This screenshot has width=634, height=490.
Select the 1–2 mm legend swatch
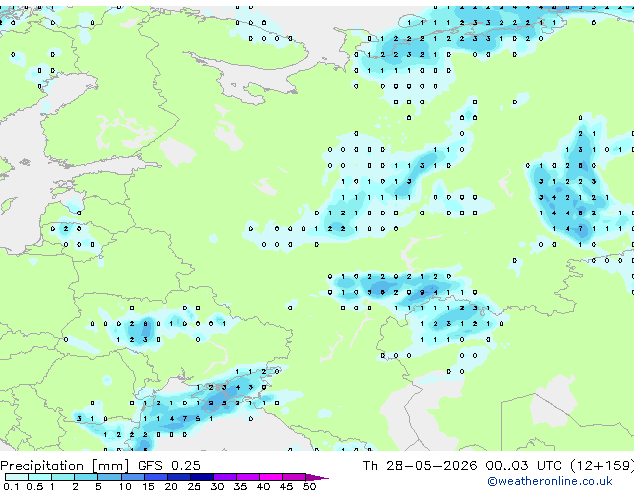tap(63, 477)
